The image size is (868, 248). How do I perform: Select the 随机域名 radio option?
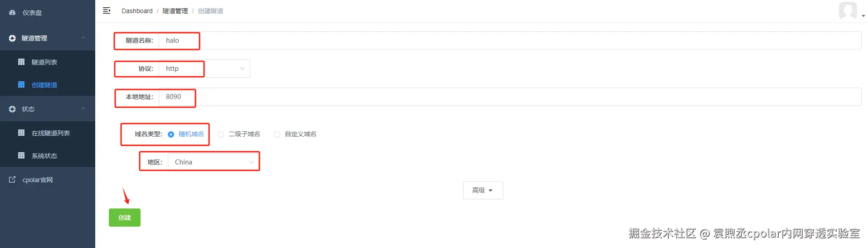[x=171, y=134]
